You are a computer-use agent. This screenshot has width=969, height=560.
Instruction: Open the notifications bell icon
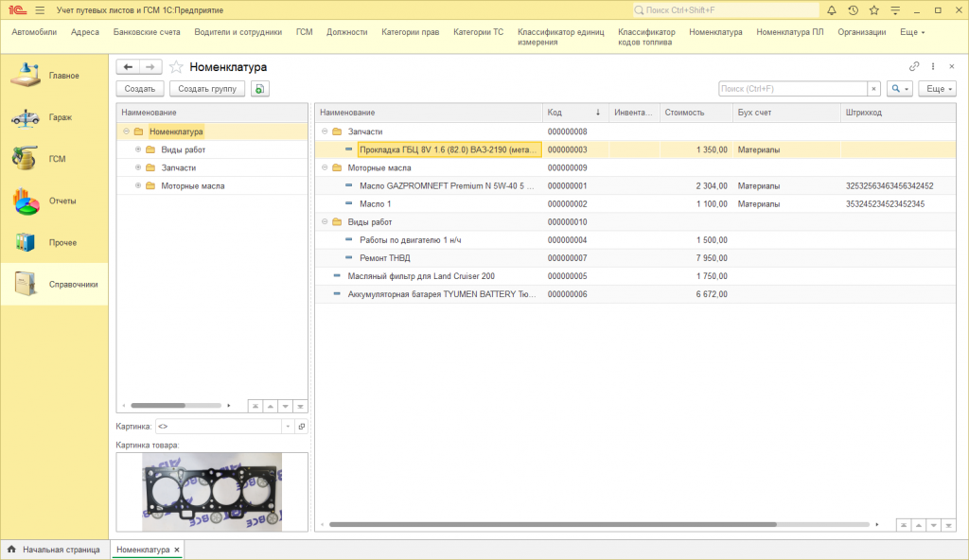[x=831, y=9]
